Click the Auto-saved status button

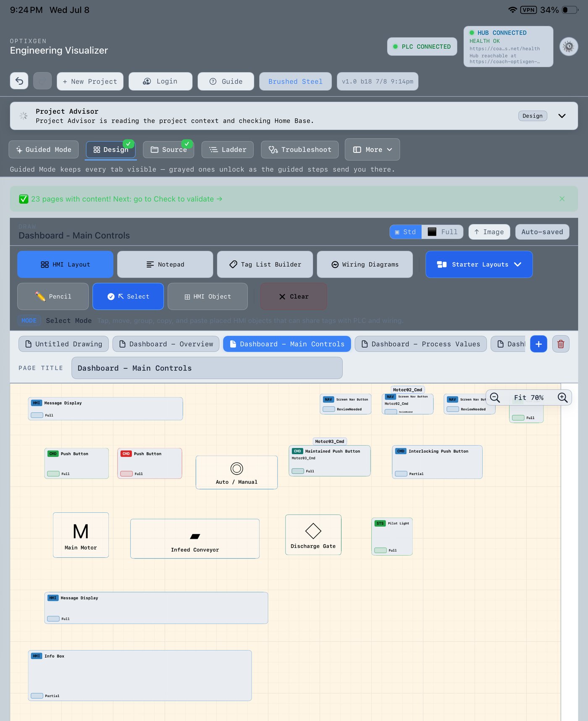pyautogui.click(x=542, y=232)
